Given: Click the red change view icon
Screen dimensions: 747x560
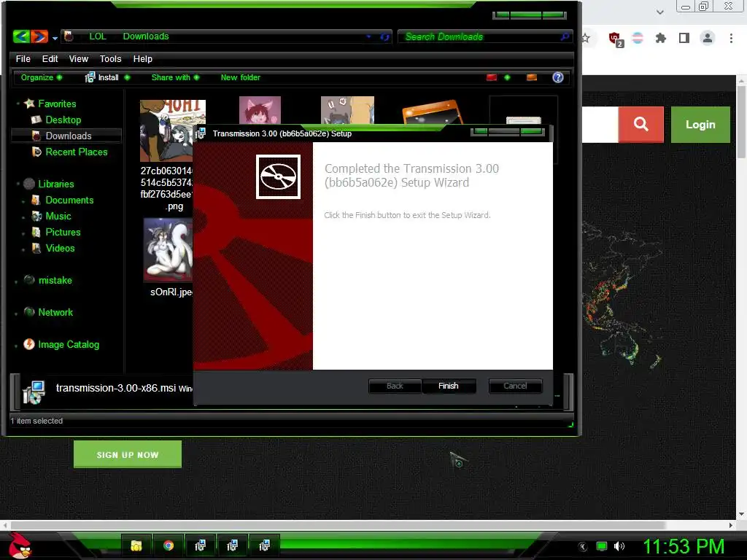Looking at the screenshot, I should click(492, 77).
